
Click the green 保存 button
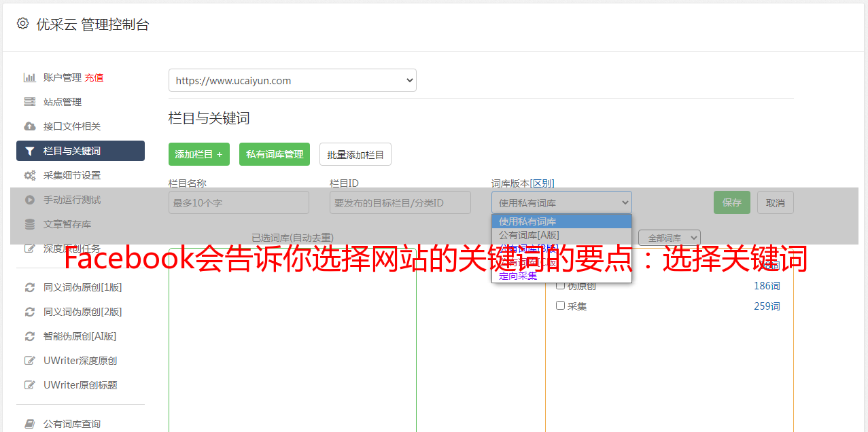[732, 202]
